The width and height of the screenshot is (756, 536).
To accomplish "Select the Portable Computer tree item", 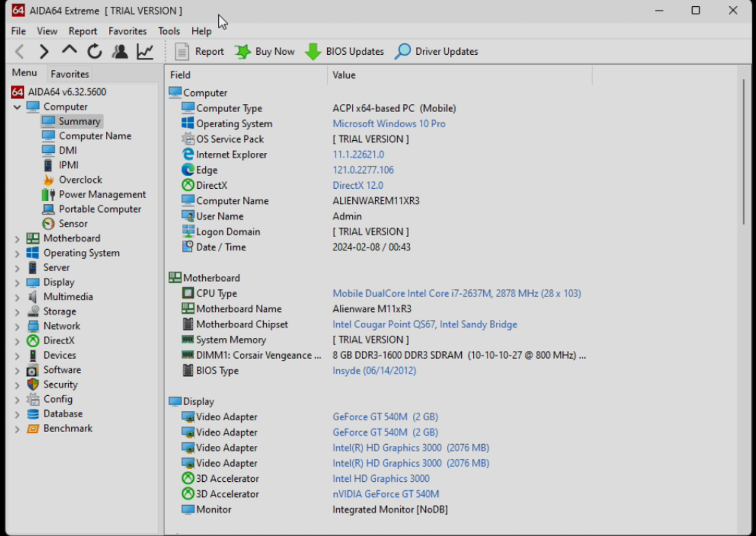I will point(91,209).
